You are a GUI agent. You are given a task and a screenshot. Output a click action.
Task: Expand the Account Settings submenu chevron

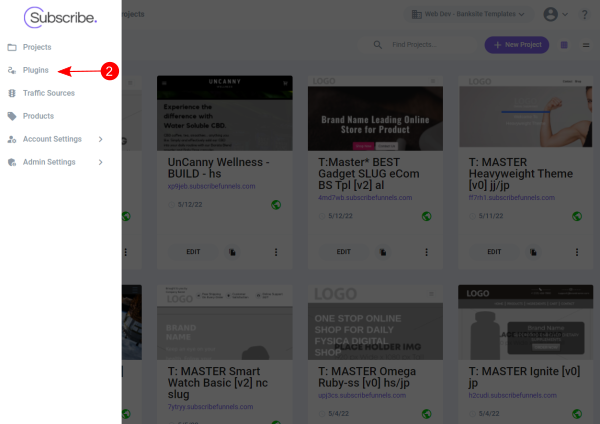tap(101, 139)
